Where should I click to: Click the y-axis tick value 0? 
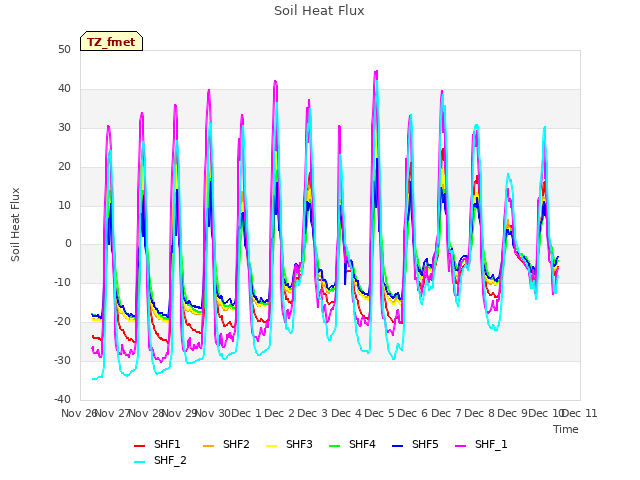coord(68,244)
